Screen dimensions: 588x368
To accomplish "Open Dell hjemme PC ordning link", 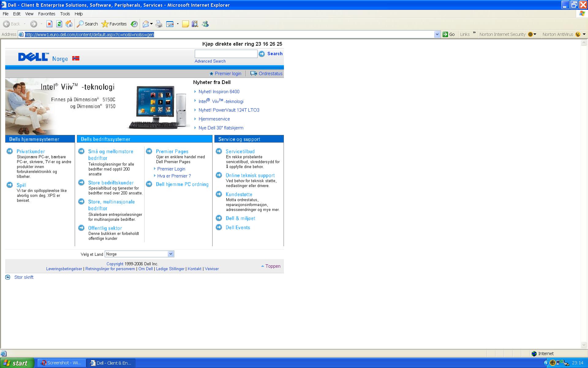I will (182, 184).
